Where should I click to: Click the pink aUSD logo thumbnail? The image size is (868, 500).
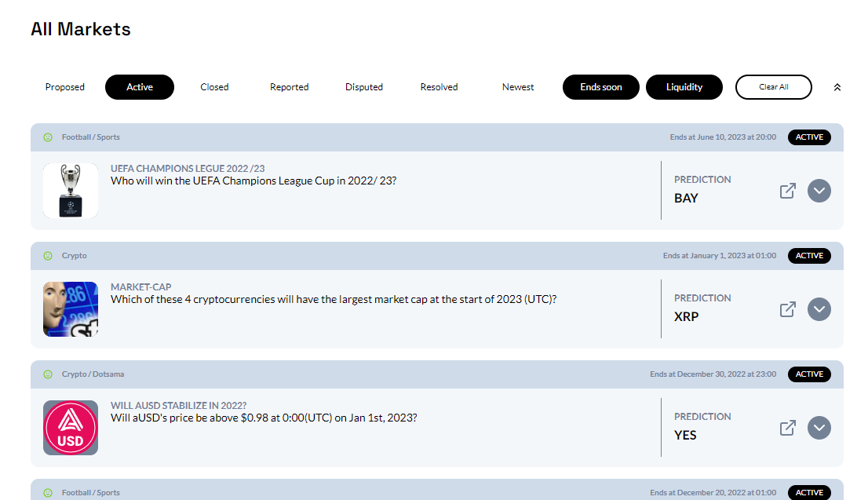[x=71, y=428]
